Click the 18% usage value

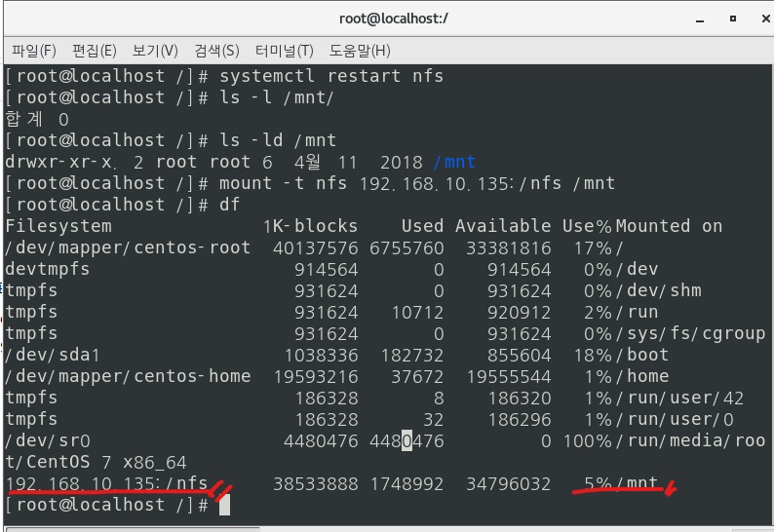[x=593, y=356]
